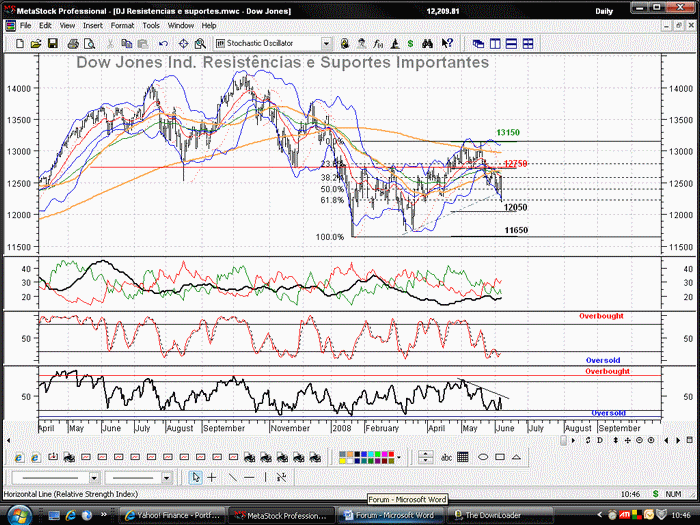This screenshot has height=525, width=700.
Task: Expand the Stochastic Oscillator indicator dropdown
Action: point(326,43)
